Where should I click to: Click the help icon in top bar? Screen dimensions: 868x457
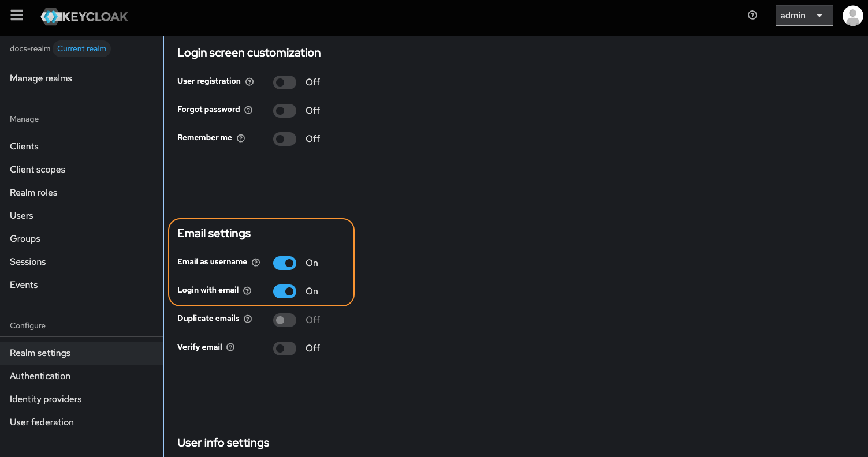tap(752, 16)
